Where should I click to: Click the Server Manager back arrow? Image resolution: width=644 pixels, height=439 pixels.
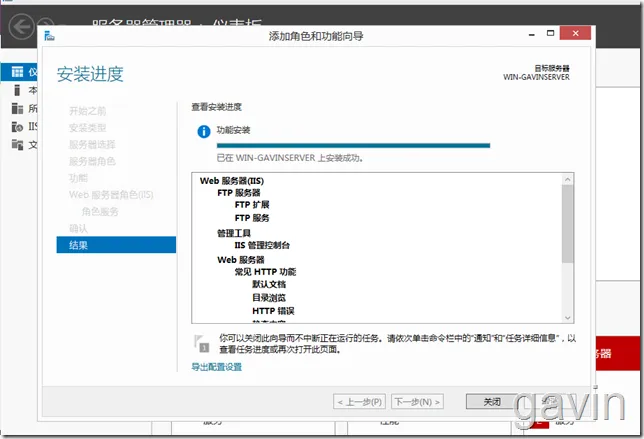tap(21, 27)
